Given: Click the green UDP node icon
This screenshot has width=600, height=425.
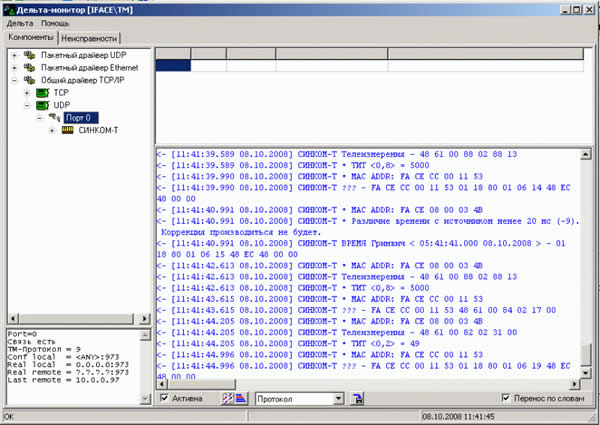Looking at the screenshot, I should pos(43,104).
